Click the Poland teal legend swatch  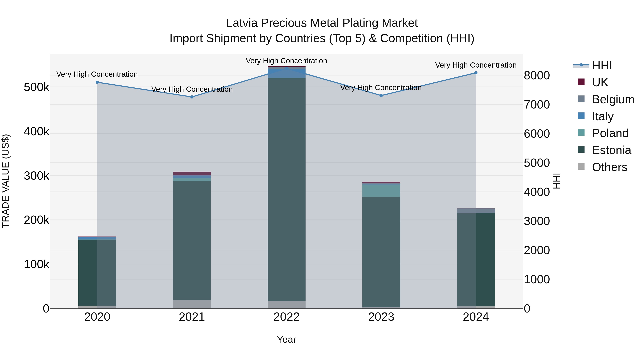click(581, 132)
